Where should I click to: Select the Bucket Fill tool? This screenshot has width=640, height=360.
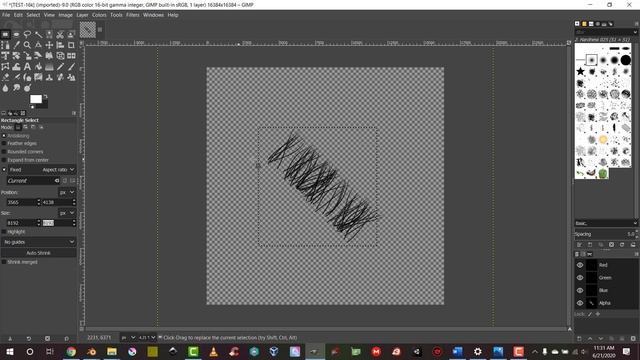tap(38, 67)
